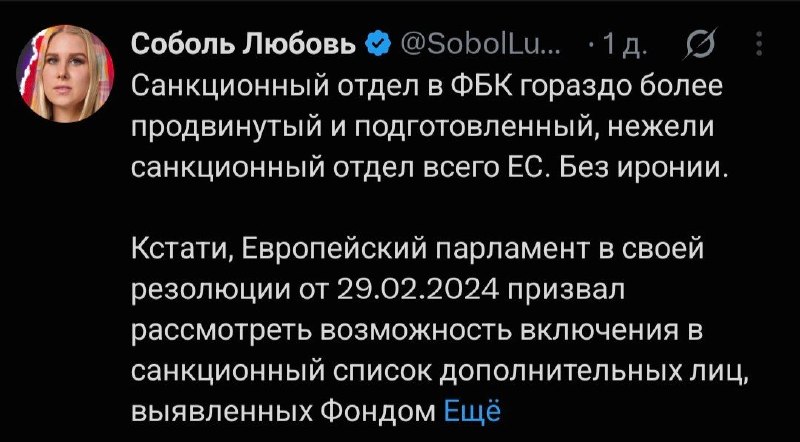This screenshot has width=800, height=442.
Task: Open Соболь Любовь profile avatar photo
Action: click(66, 73)
